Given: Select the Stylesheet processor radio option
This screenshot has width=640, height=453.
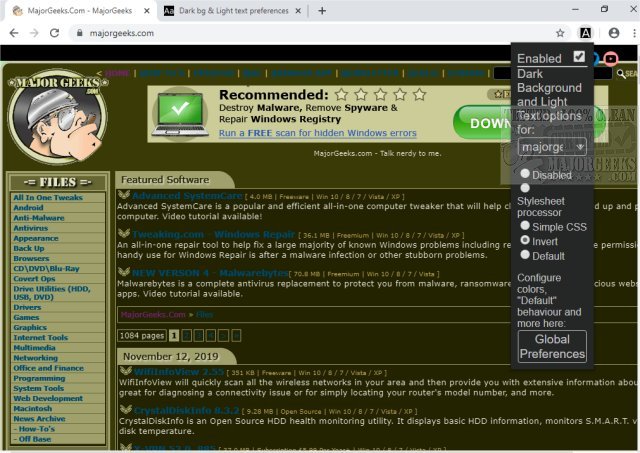Looking at the screenshot, I should (525, 188).
